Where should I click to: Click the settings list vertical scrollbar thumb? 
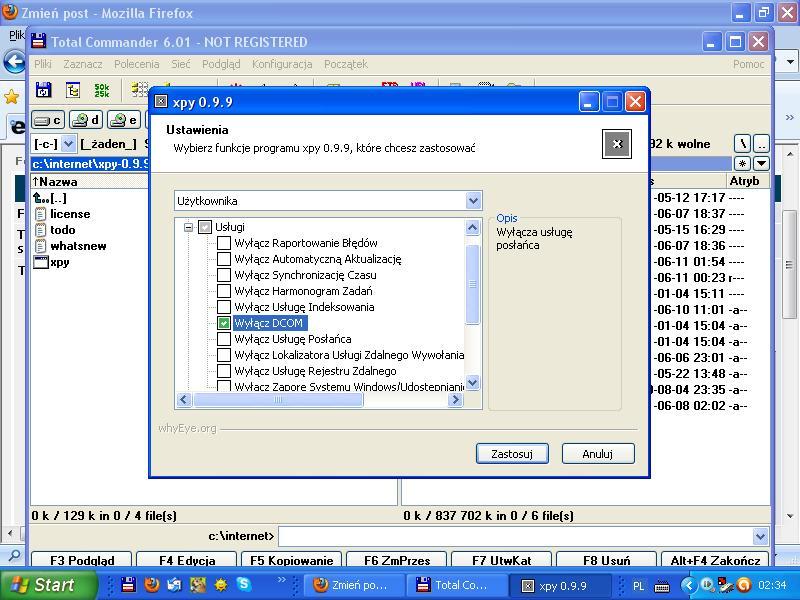click(x=473, y=284)
